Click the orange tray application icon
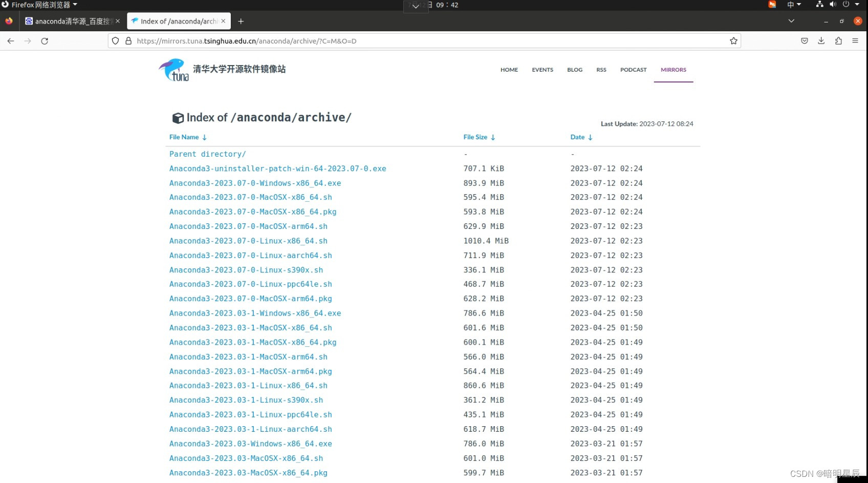Viewport: 868px width, 483px height. tap(772, 5)
